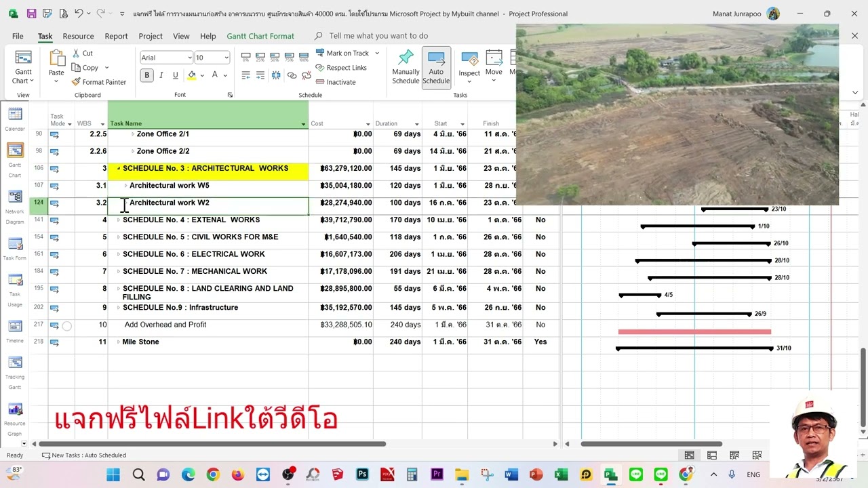Click the Save icon in title bar
Viewport: 868px width, 488px height.
31,14
